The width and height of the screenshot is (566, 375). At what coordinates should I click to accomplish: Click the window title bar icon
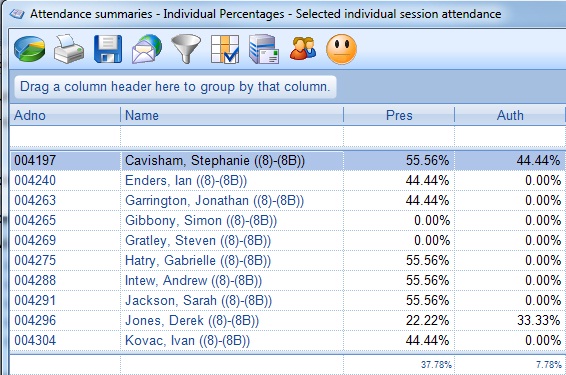point(17,14)
